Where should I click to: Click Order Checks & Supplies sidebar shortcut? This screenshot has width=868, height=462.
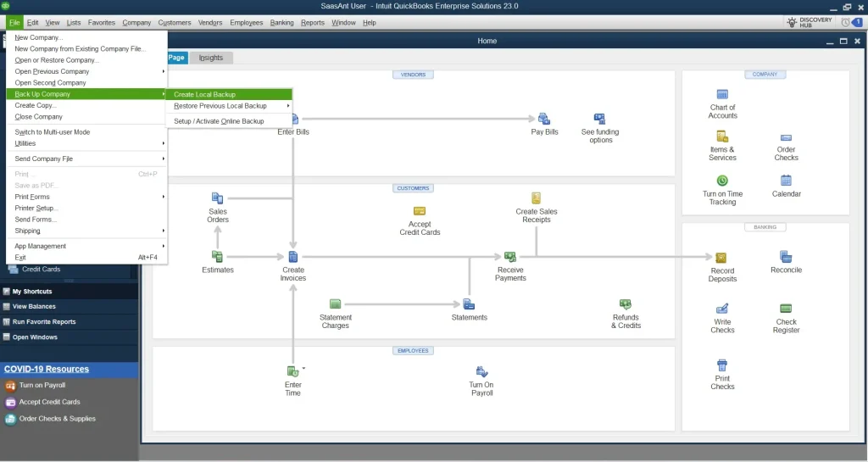tap(57, 419)
